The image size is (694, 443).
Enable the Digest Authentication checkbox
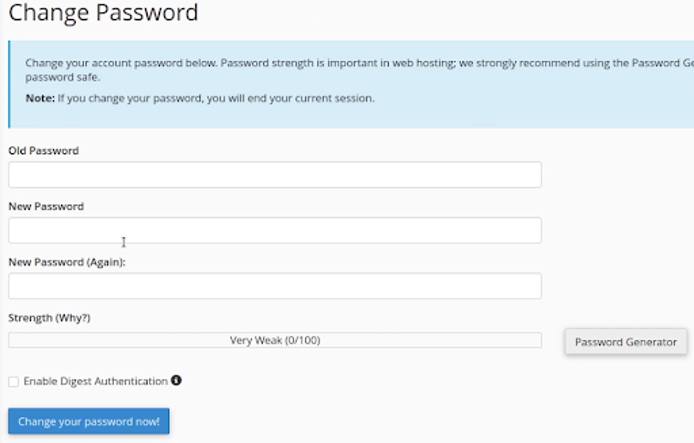(13, 382)
